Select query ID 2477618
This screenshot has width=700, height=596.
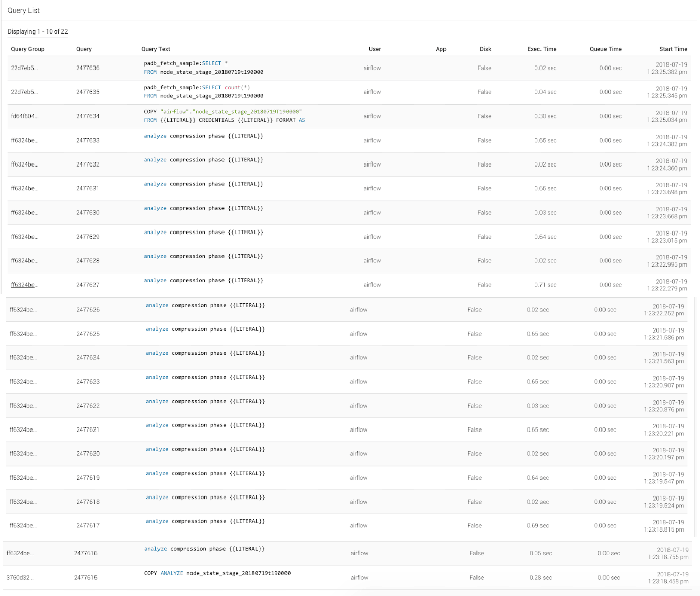point(88,502)
